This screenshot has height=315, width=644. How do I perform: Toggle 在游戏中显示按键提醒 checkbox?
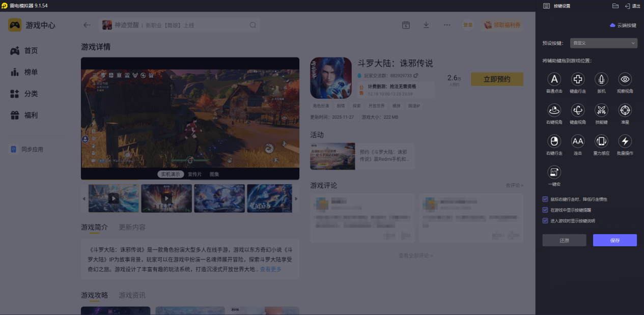545,210
